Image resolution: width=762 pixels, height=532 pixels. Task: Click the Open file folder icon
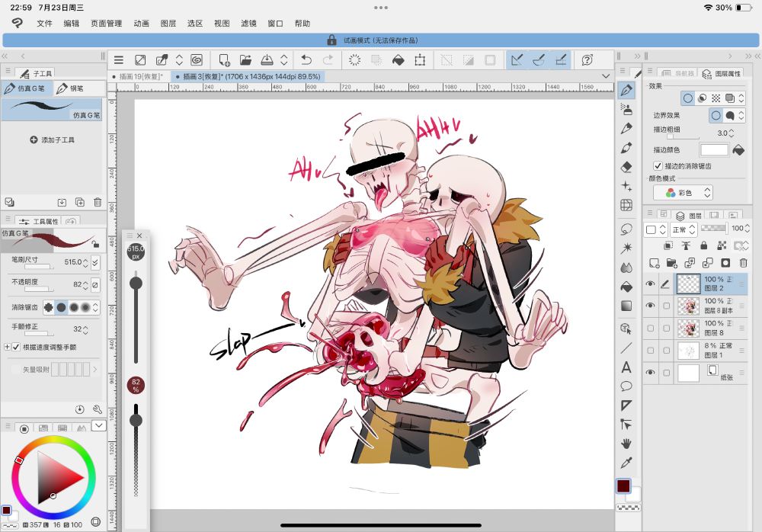245,59
